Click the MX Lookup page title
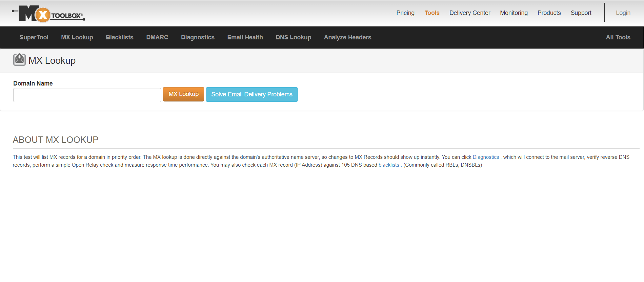 point(52,60)
